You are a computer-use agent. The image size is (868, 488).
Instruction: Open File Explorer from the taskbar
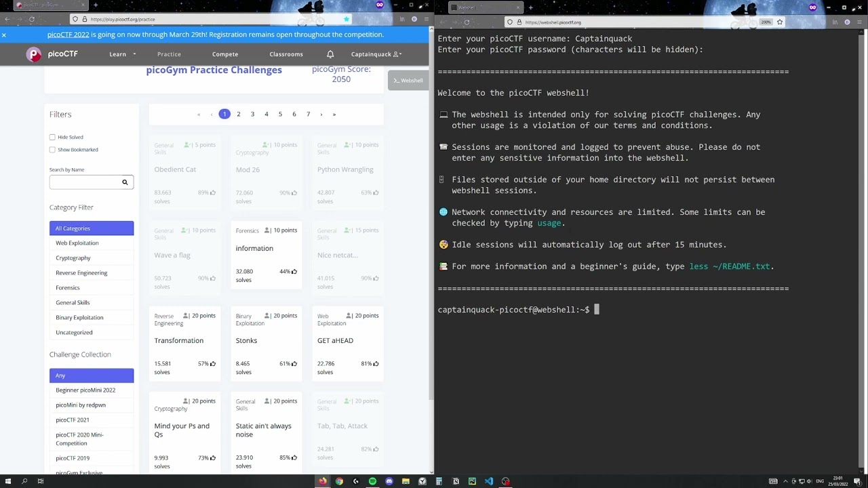click(406, 481)
